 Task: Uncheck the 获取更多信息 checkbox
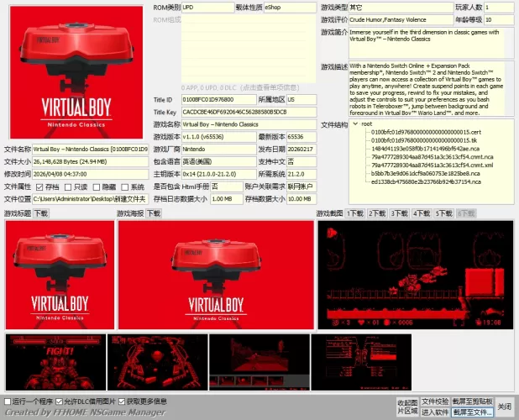122,402
